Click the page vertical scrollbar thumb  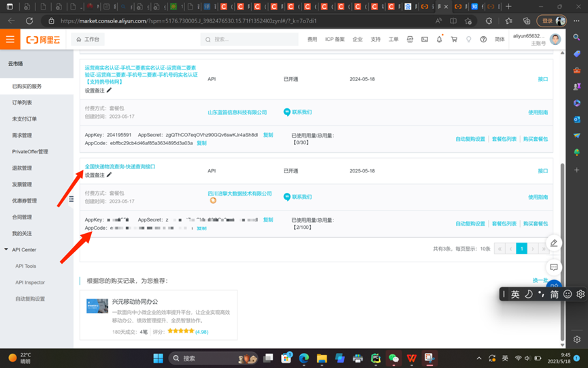[x=562, y=251]
